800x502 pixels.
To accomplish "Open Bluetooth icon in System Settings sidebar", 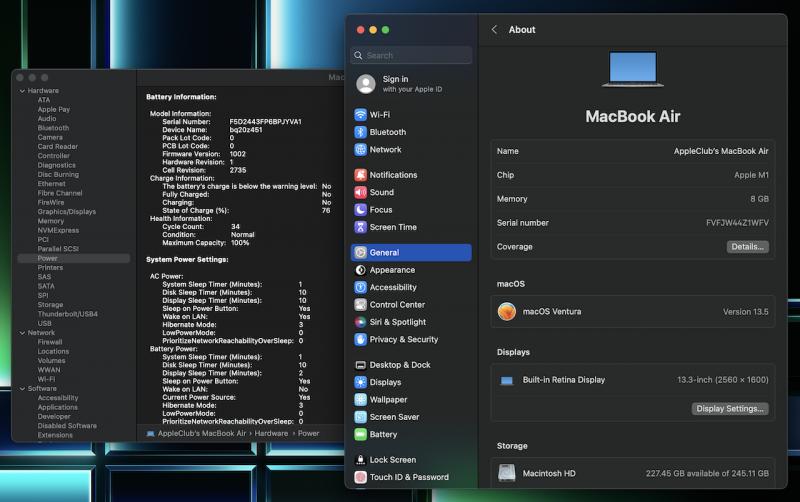I will (x=360, y=132).
